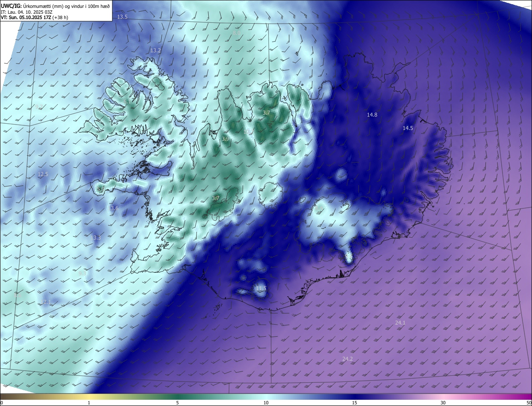Click the '9.3' value label on the map
This screenshot has width=532, height=406.
pyautogui.click(x=82, y=273)
